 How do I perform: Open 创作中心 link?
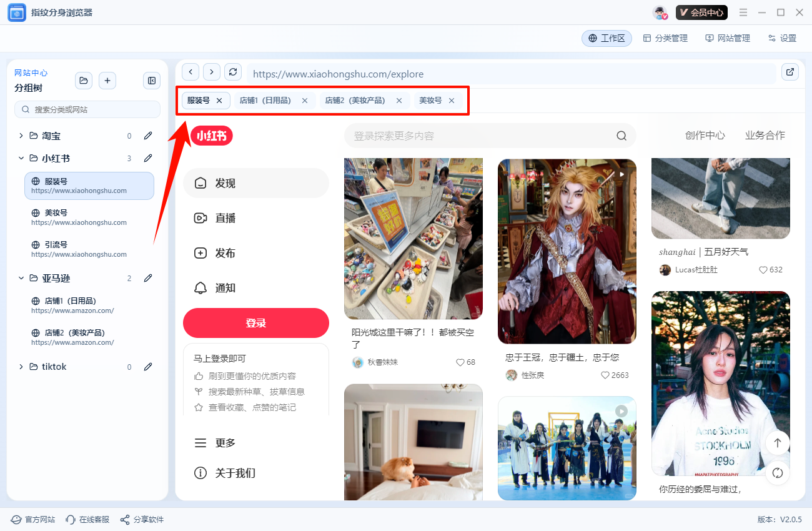[705, 136]
